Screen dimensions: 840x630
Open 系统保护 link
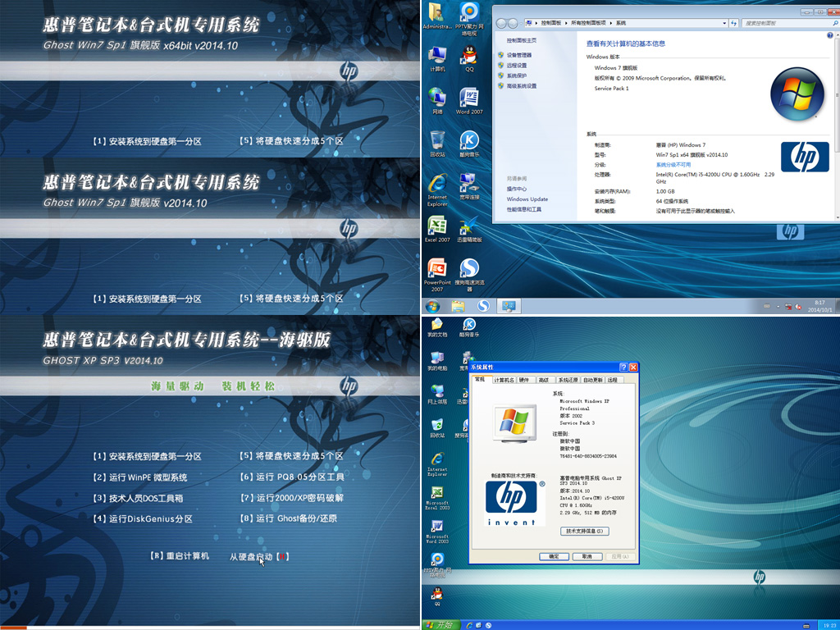point(517,75)
